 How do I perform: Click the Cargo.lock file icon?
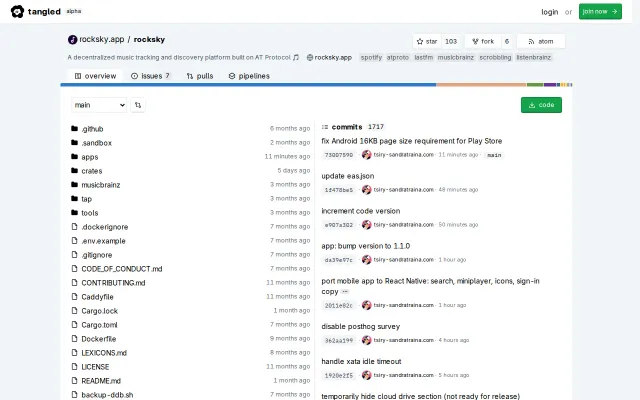(74, 311)
